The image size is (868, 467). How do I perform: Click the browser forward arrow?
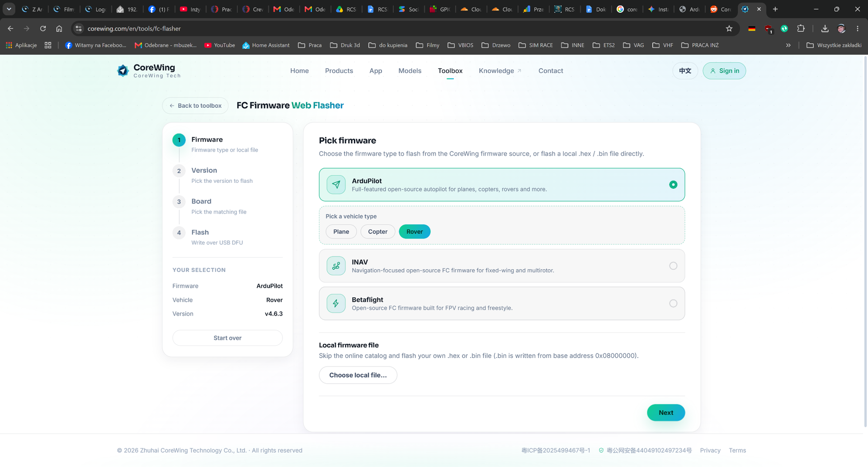(x=27, y=29)
